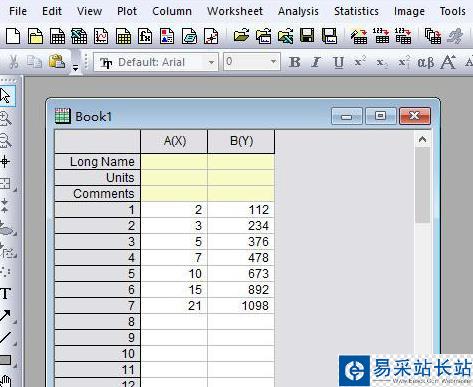The image size is (473, 387).
Task: Click Book1 scrollbar up arrow
Action: click(x=422, y=140)
